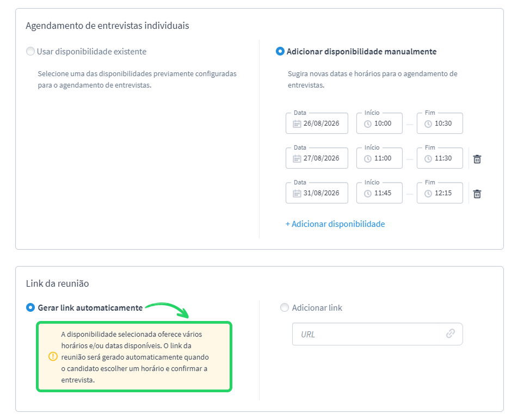Select Gerar link automaticamente option
The image size is (518, 420).
coord(30,307)
